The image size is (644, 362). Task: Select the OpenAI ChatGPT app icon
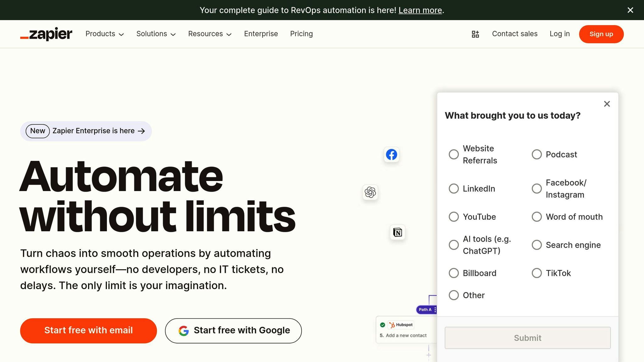point(370,193)
